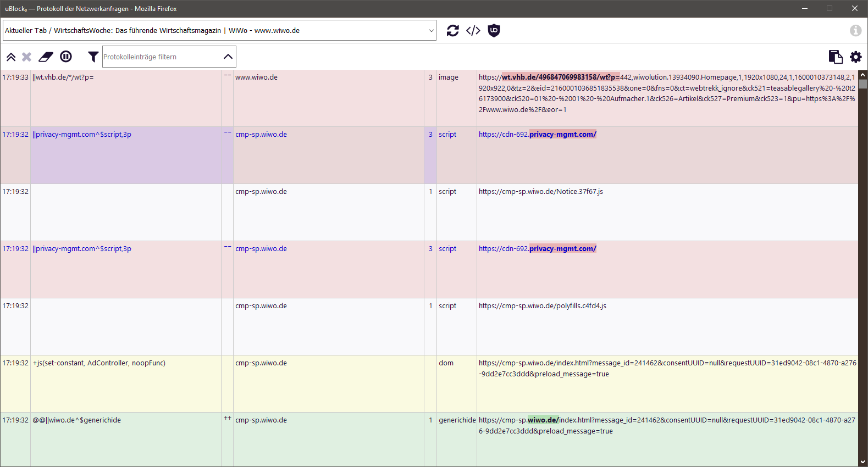
Task: Pause the network request logger
Action: (66, 57)
